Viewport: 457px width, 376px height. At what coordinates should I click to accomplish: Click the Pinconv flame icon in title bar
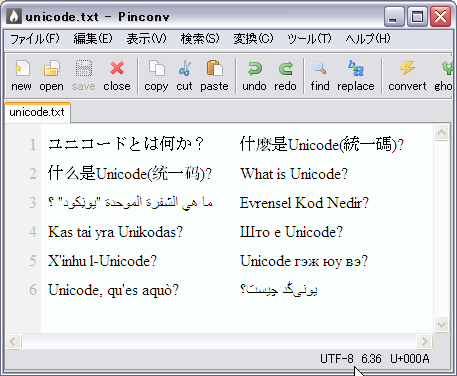point(14,16)
